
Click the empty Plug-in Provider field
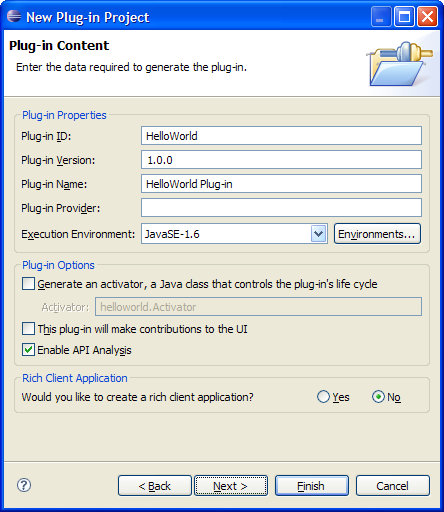pyautogui.click(x=281, y=208)
